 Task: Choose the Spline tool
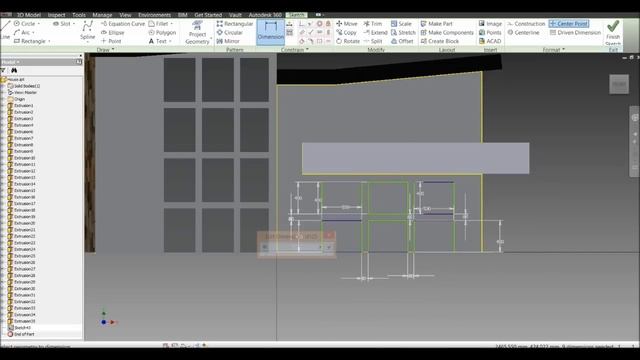tap(87, 31)
